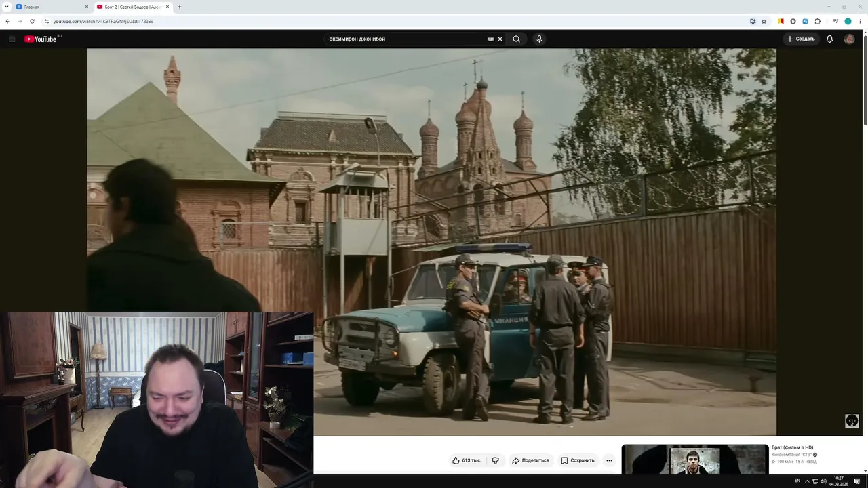Bookmark this page with the star icon
This screenshot has height=488, width=868.
pos(764,21)
